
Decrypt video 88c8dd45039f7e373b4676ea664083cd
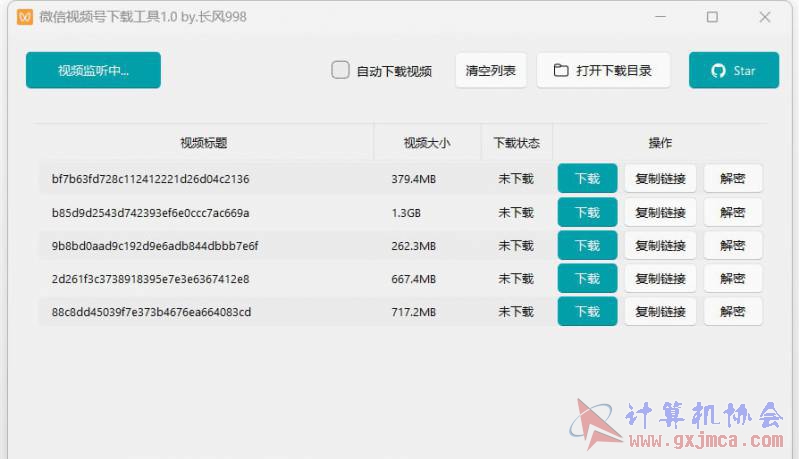(733, 311)
